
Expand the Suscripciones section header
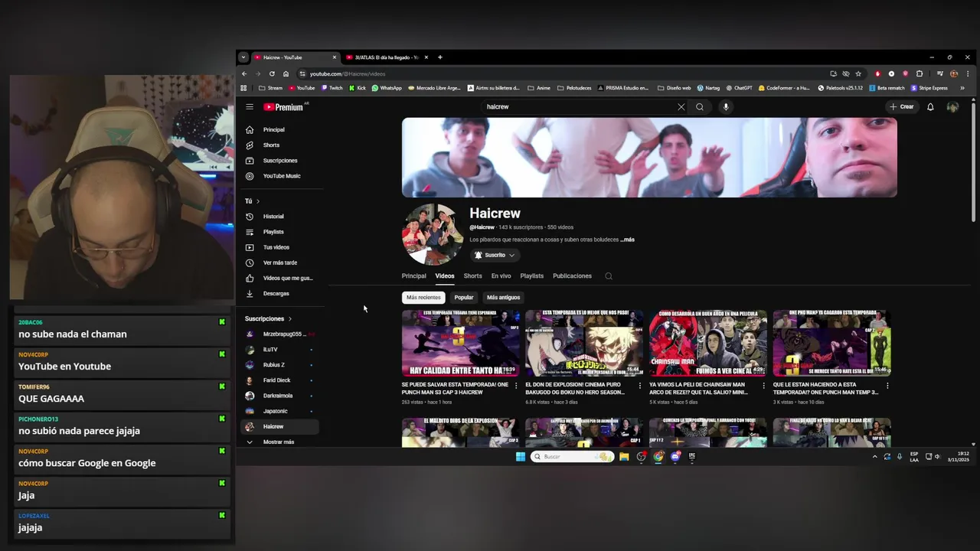click(268, 318)
